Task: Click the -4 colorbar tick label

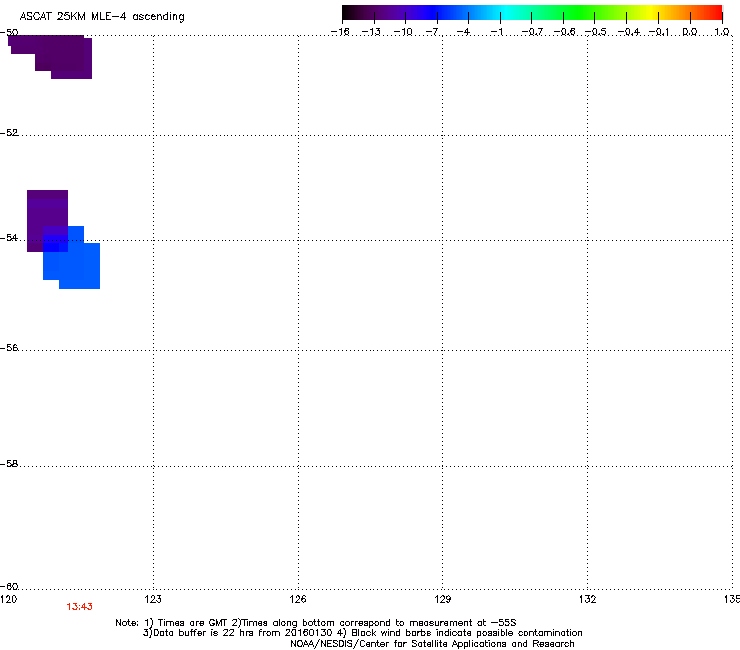Action: (x=463, y=32)
